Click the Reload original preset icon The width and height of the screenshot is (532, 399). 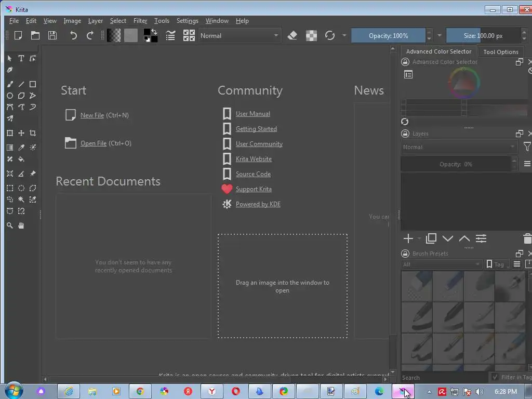click(330, 35)
